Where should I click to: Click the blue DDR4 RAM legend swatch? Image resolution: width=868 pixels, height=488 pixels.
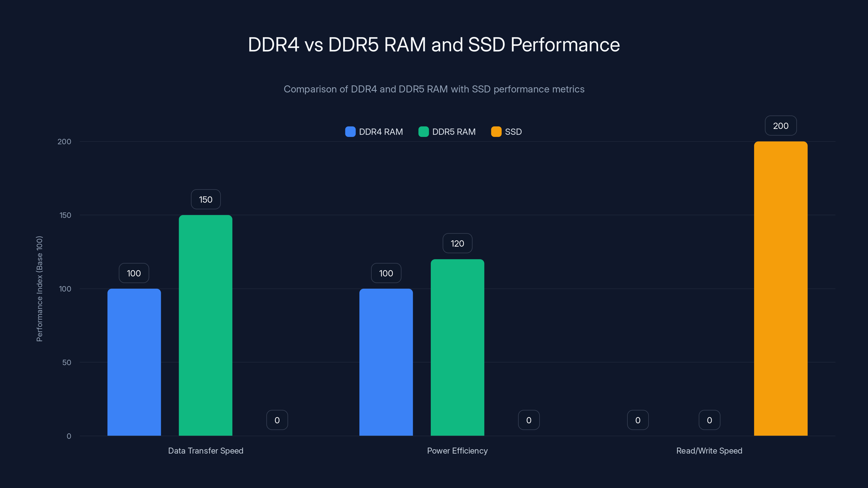[350, 132]
